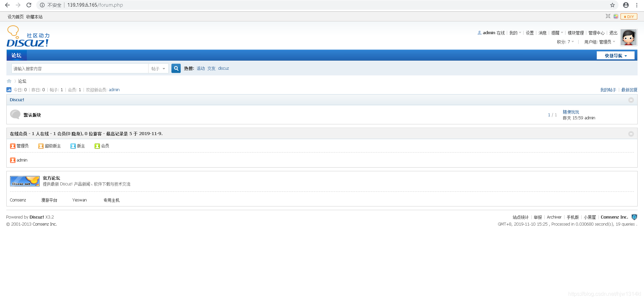This screenshot has width=644, height=300.
Task: Click the footer security shield icon
Action: (634, 217)
